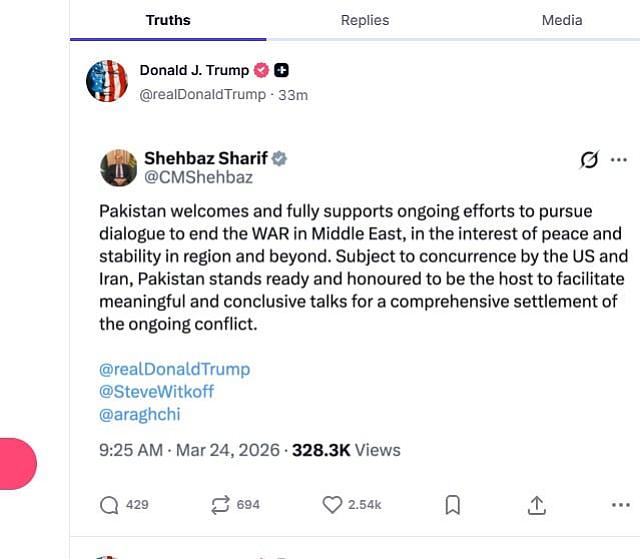
Task: ReTruth the post with the arrows icon
Action: click(x=221, y=505)
